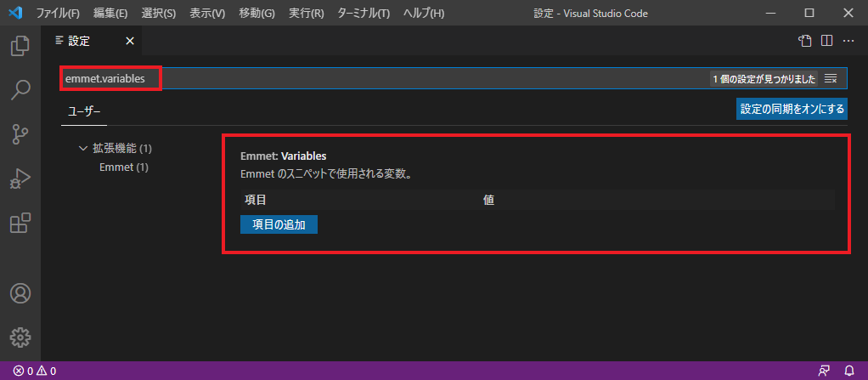868x380 pixels.
Task: Open the ヘルプ(H) menu
Action: [x=424, y=13]
